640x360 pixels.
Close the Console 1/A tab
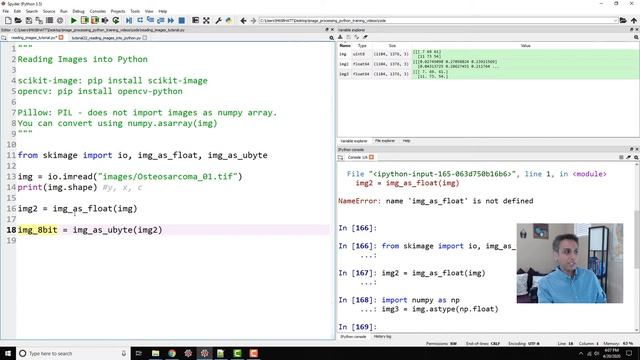point(371,157)
